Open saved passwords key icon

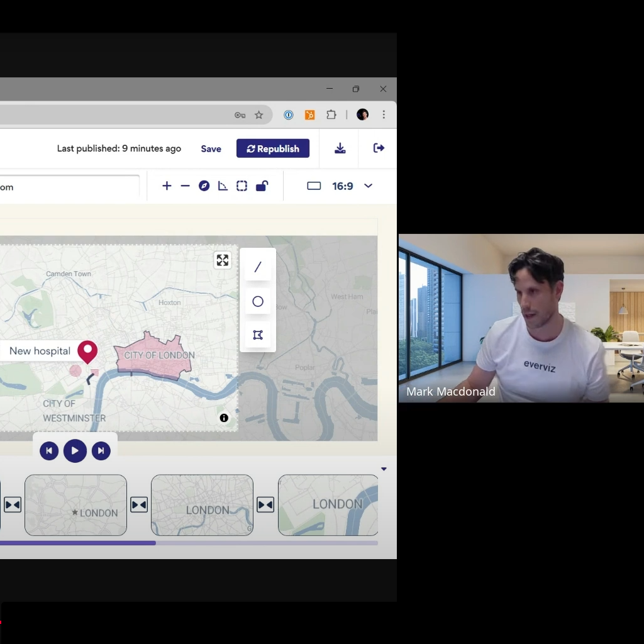[x=240, y=115]
